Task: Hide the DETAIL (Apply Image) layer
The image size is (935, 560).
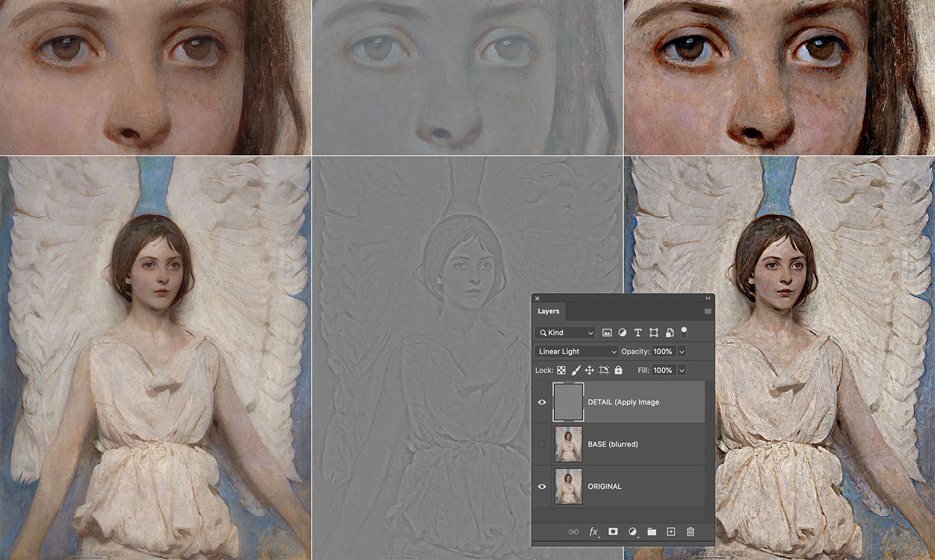Action: (542, 402)
